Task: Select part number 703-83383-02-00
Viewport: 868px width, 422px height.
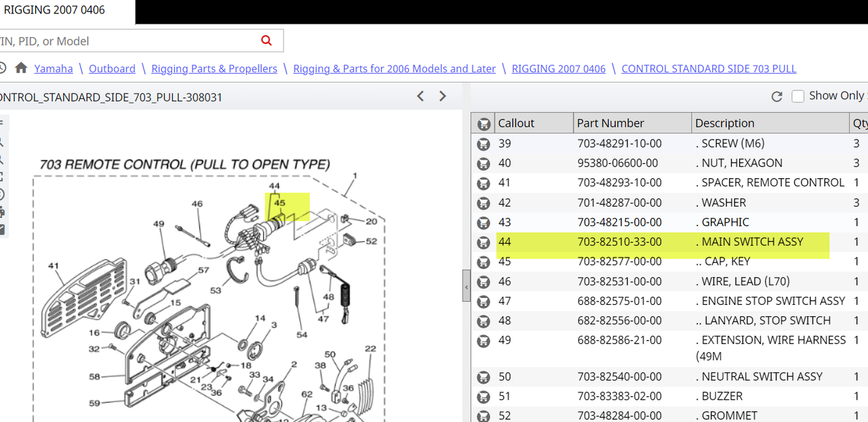Action: [619, 396]
